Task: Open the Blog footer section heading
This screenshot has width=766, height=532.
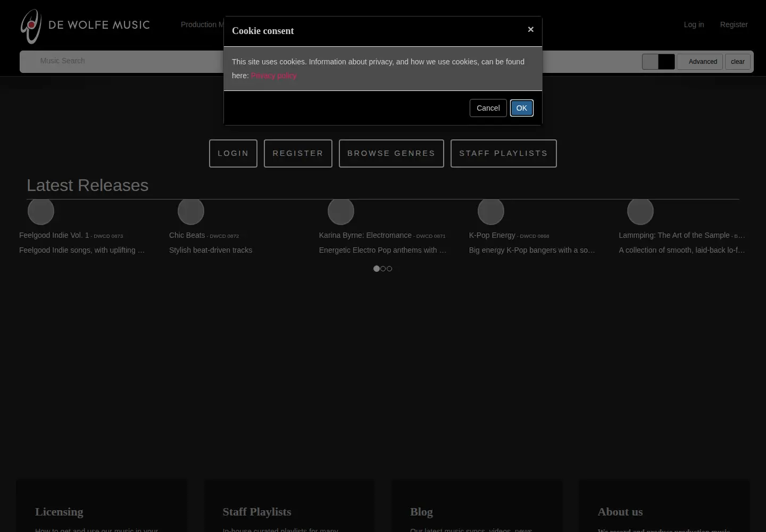Action: click(421, 512)
